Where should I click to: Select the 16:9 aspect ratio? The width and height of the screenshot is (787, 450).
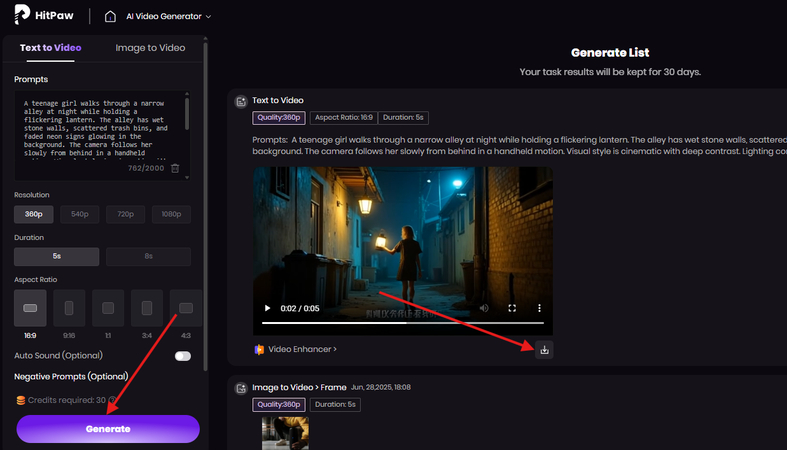(30, 308)
